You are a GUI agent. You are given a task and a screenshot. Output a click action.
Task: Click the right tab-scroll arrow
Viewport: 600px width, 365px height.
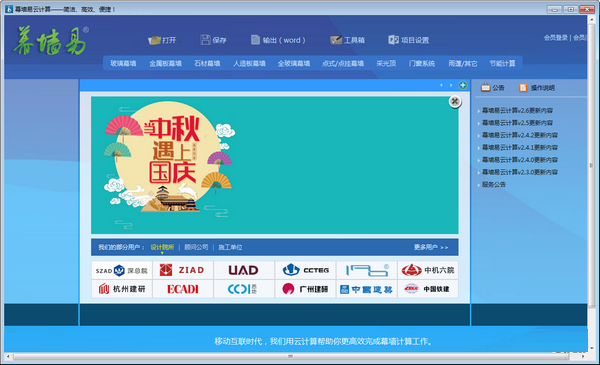(451, 85)
